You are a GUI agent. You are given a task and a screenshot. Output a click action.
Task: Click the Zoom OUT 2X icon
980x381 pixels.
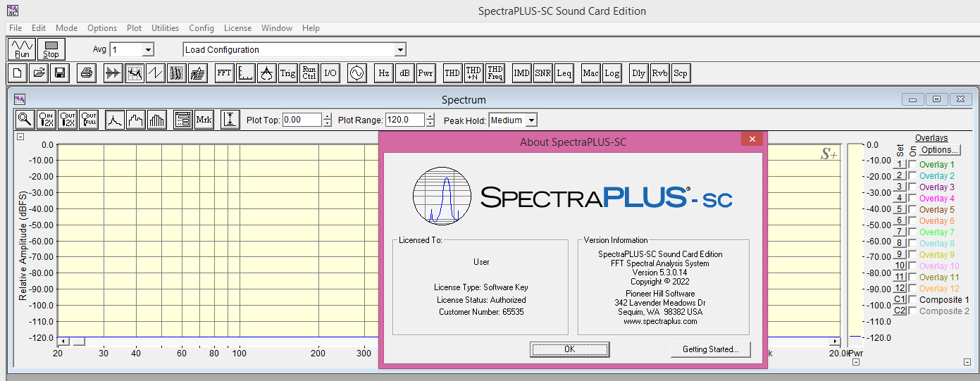pyautogui.click(x=68, y=120)
